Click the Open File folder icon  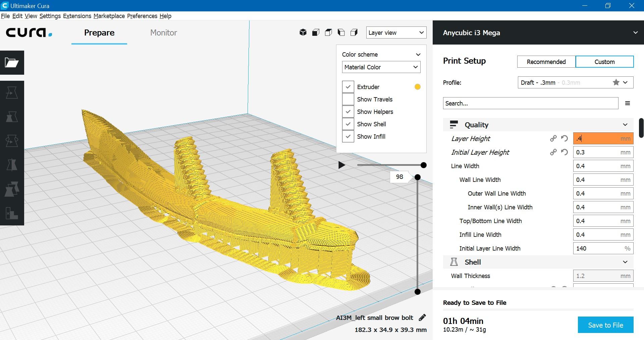[x=12, y=63]
